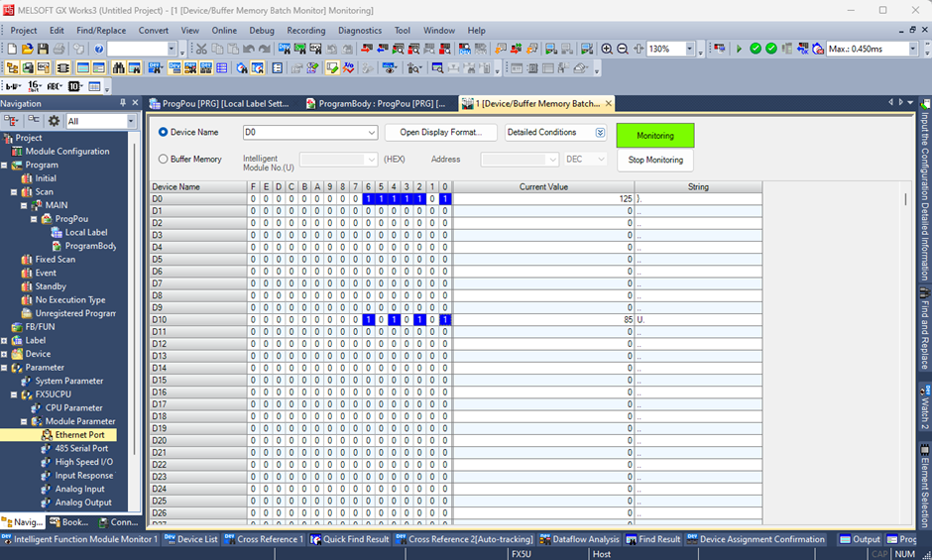Screen dimensions: 932x560
Task: Click the 16-bit display format icon
Action: pos(35,87)
